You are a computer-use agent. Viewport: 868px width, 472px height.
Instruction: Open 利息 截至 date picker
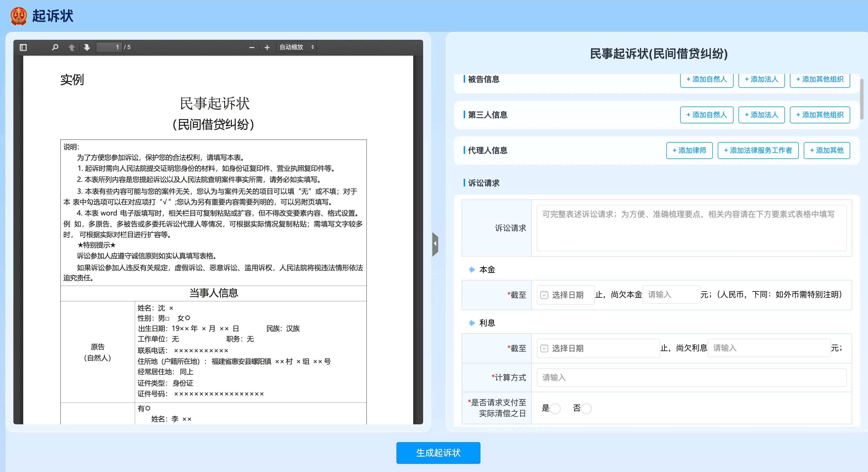click(x=598, y=348)
